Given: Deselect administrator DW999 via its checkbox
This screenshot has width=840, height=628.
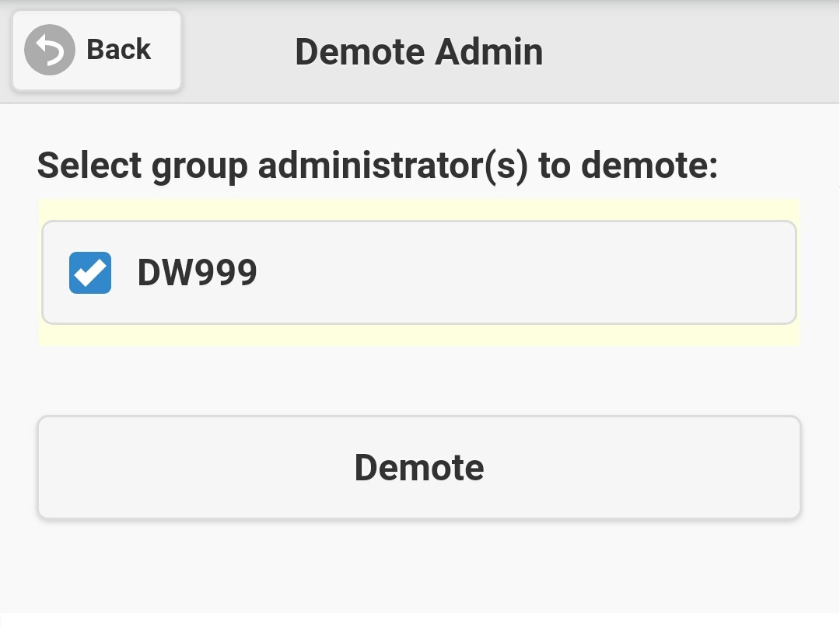Looking at the screenshot, I should click(90, 273).
